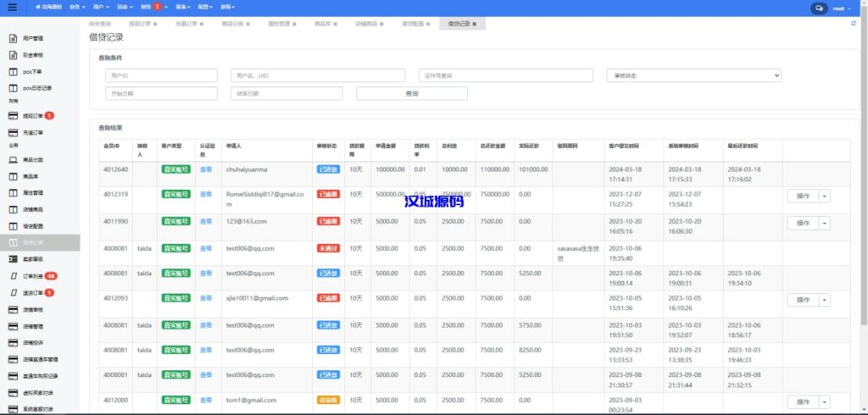Open 查看 link in 123@163.com row
The width and height of the screenshot is (868, 415).
click(x=205, y=221)
